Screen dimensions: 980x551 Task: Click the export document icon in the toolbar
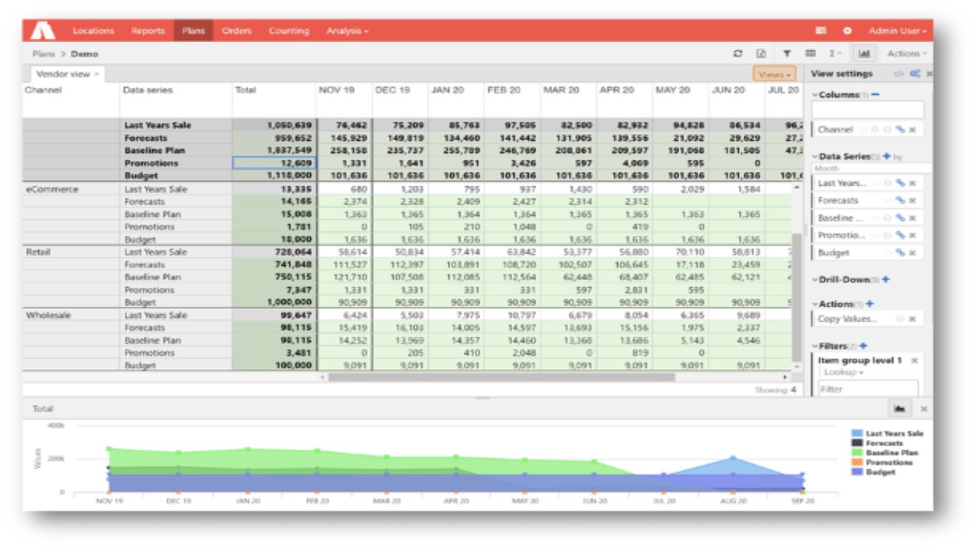[761, 54]
